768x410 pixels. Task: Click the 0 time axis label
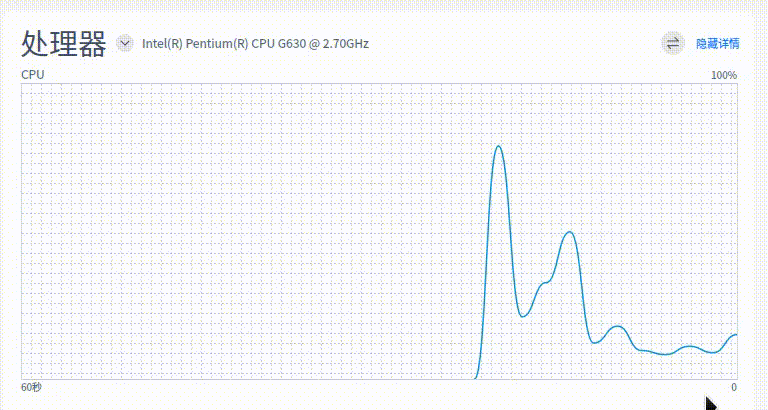(x=733, y=387)
